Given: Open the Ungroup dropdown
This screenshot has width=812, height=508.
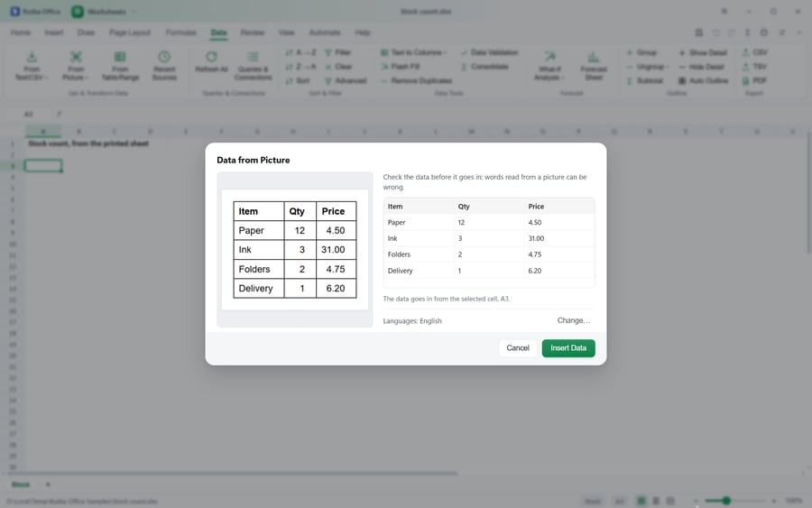Looking at the screenshot, I should pyautogui.click(x=647, y=66).
